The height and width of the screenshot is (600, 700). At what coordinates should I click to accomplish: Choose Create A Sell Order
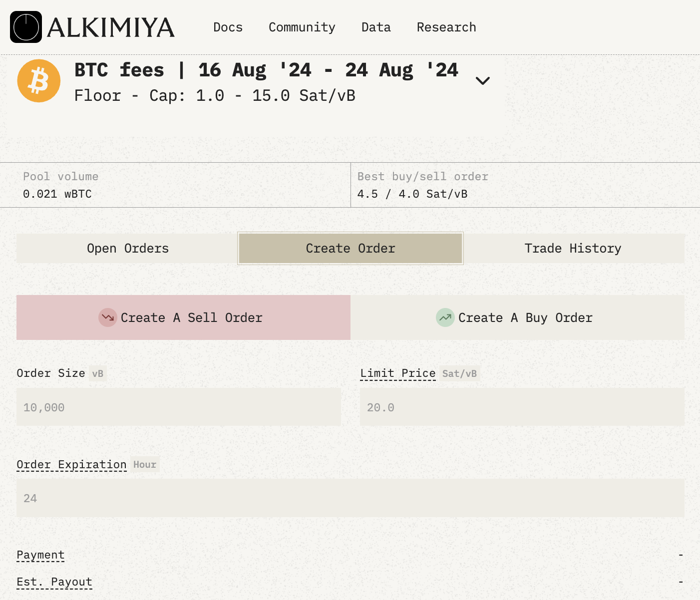pyautogui.click(x=184, y=317)
